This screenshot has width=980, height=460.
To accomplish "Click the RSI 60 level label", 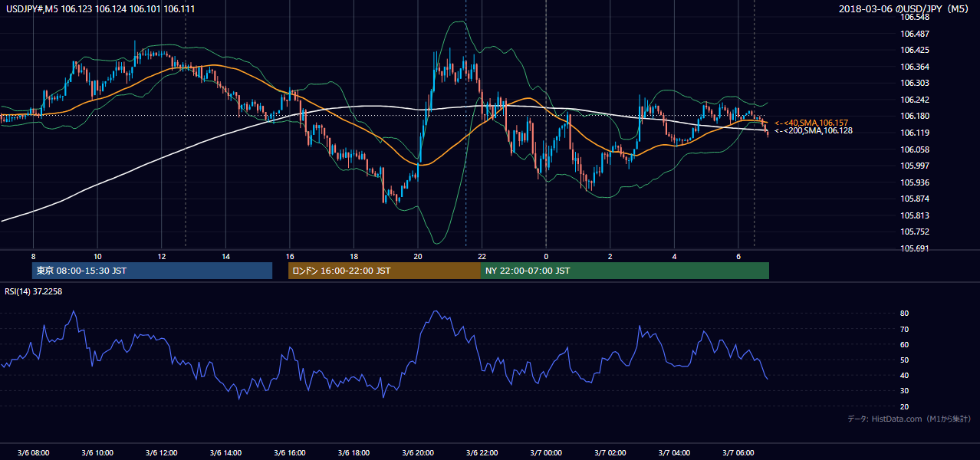I will (905, 344).
